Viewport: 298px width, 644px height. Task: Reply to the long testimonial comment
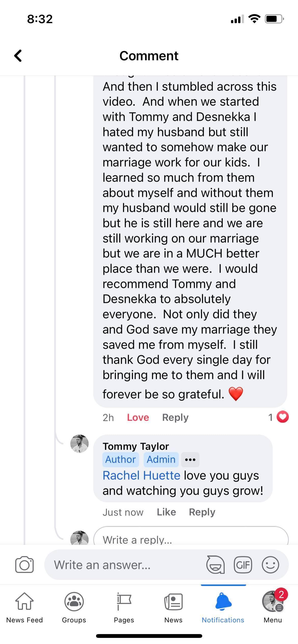(x=175, y=418)
